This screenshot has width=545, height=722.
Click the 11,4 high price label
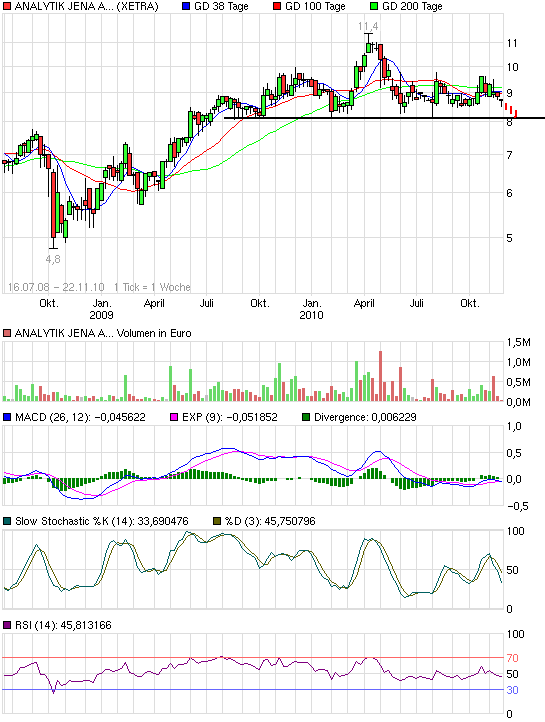pos(368,27)
